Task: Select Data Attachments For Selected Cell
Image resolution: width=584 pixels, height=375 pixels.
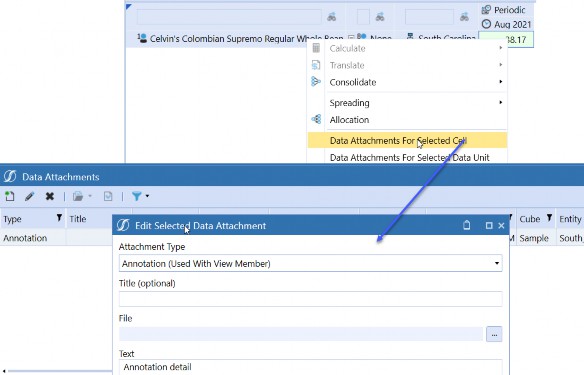Action: click(x=407, y=140)
